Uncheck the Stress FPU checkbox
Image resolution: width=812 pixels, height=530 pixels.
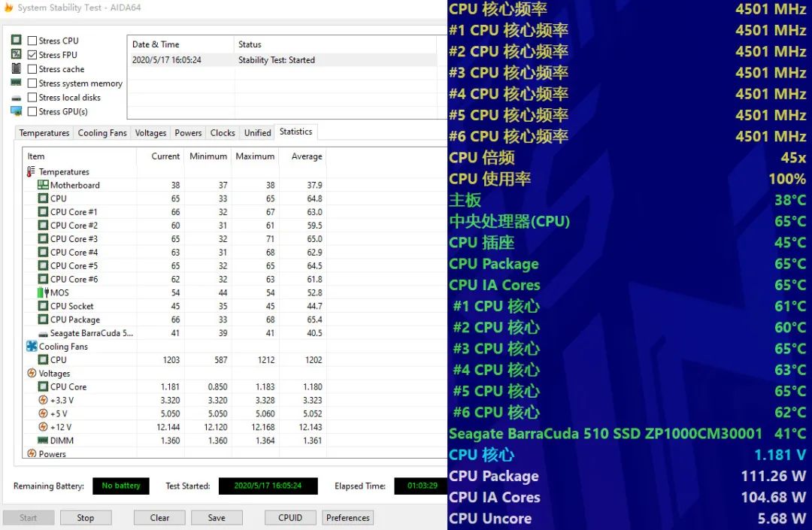point(32,54)
